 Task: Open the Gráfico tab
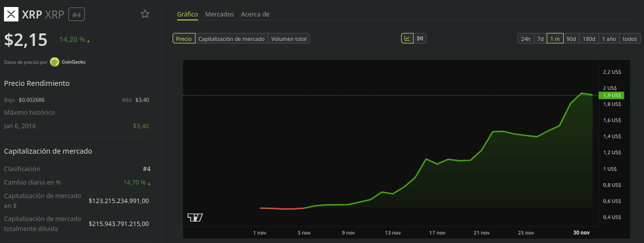pos(188,14)
